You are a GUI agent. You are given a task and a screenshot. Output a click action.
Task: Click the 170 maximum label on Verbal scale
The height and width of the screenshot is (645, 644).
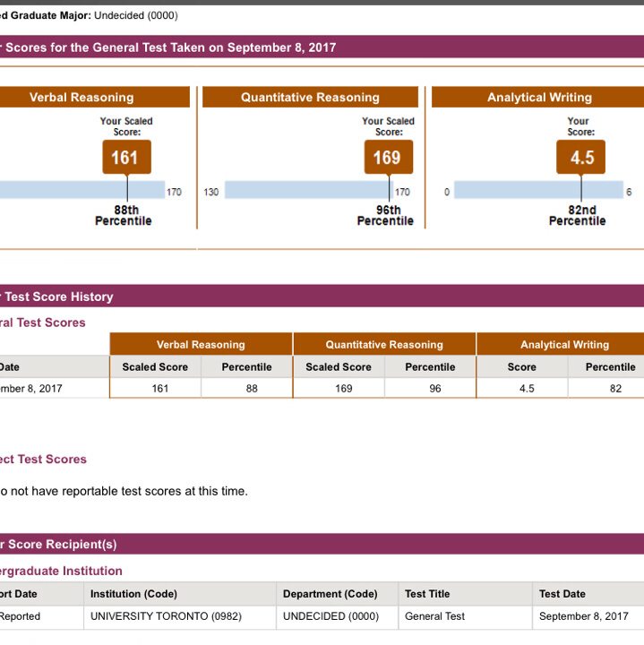pos(174,192)
